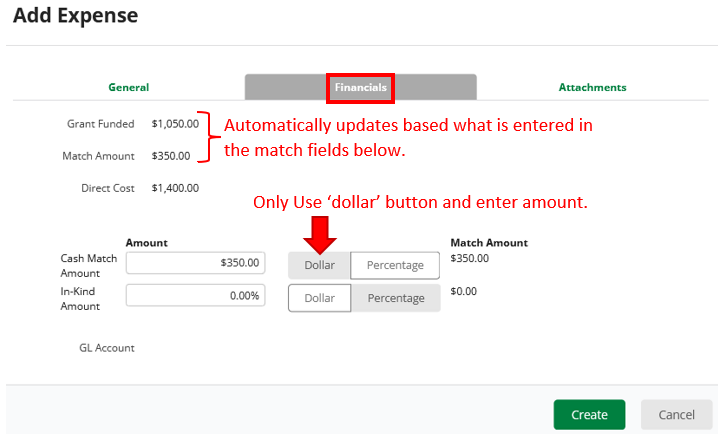The height and width of the screenshot is (436, 718).
Task: Open the Financials tab
Action: click(x=360, y=87)
